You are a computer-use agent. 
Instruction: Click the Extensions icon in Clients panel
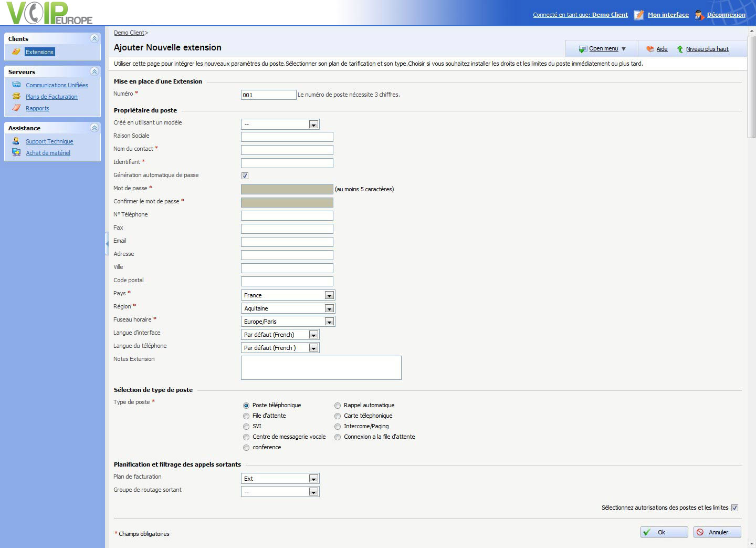(16, 51)
